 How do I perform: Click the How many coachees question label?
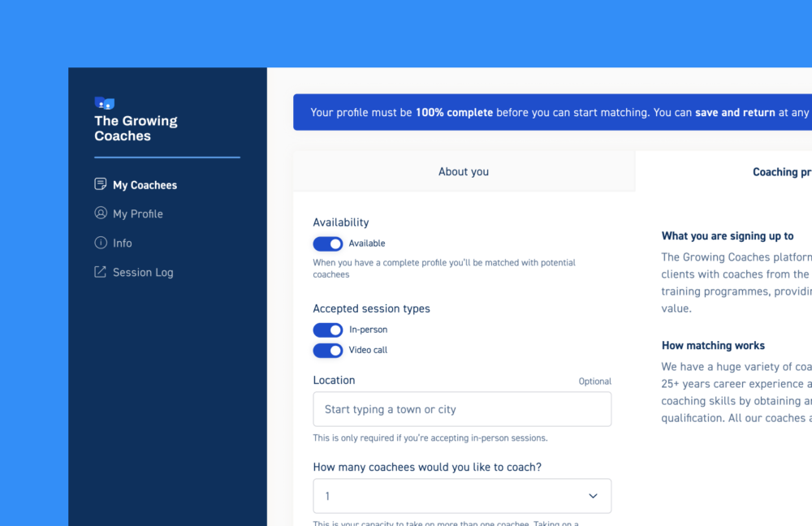pos(427,467)
